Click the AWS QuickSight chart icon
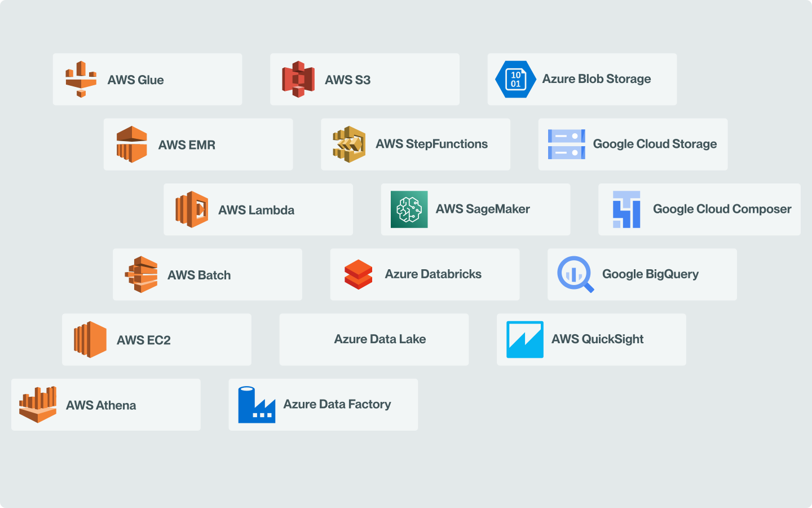The height and width of the screenshot is (508, 812). [x=525, y=339]
